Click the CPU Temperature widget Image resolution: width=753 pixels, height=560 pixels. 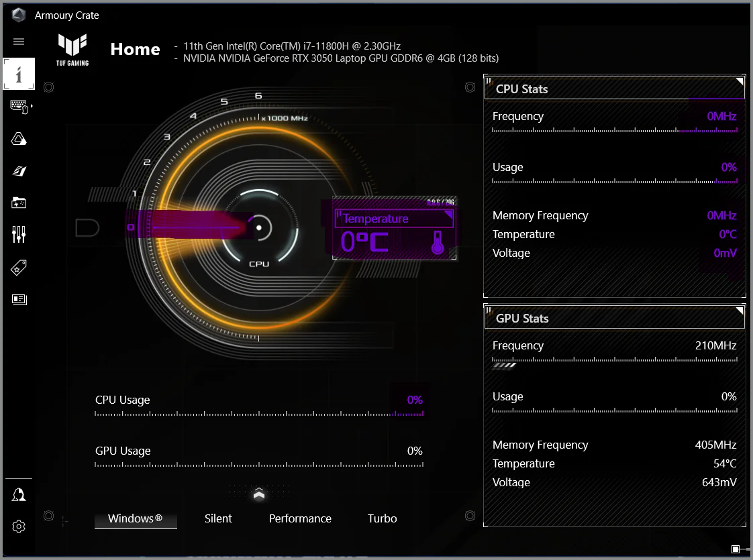pyautogui.click(x=393, y=229)
